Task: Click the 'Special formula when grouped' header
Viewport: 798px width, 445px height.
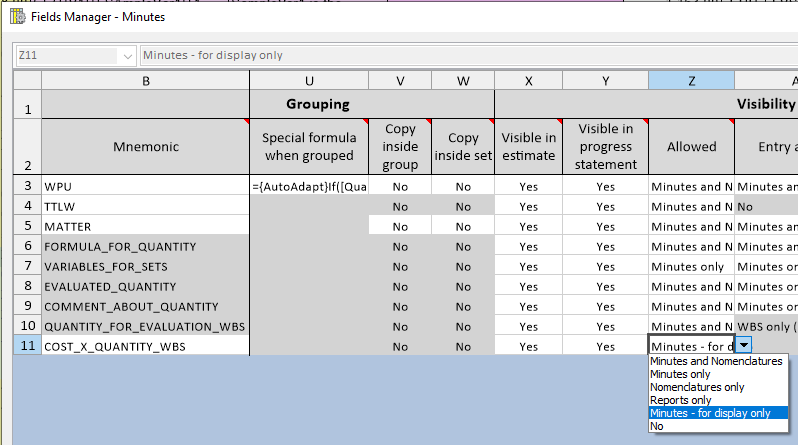Action: click(x=308, y=146)
